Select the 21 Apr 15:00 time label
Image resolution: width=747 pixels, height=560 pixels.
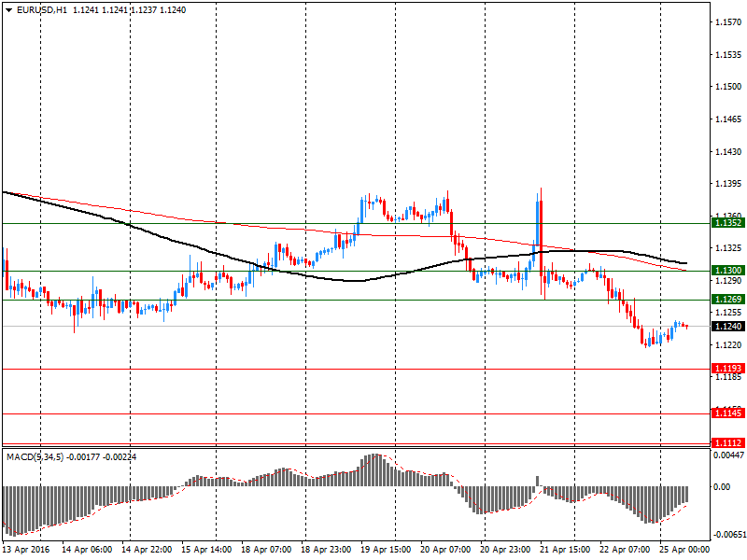pos(565,550)
